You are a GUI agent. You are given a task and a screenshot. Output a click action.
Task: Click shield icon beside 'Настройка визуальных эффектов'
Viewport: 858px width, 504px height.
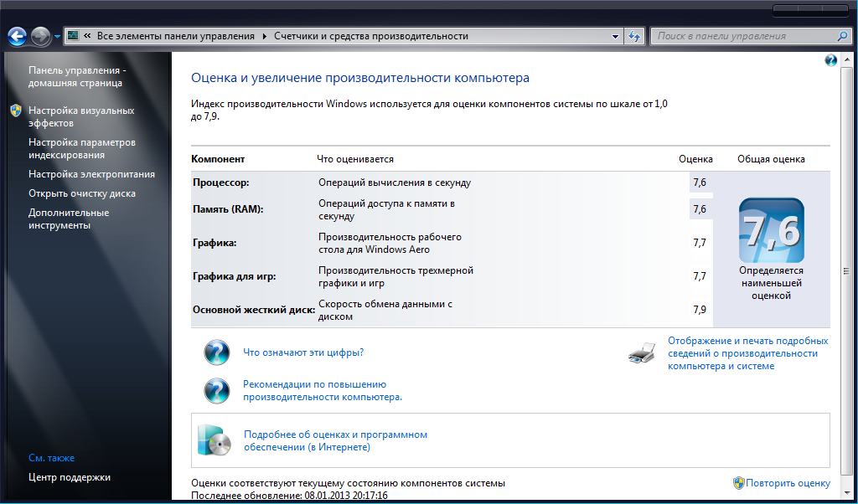(x=15, y=111)
